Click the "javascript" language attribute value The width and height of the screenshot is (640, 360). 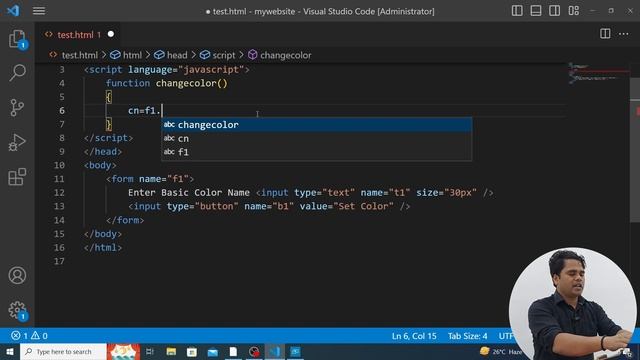211,69
